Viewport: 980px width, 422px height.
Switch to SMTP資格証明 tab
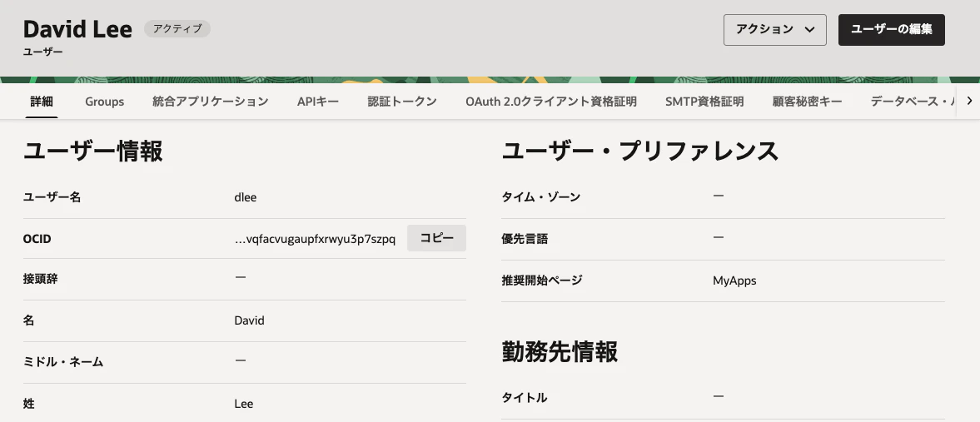(704, 102)
